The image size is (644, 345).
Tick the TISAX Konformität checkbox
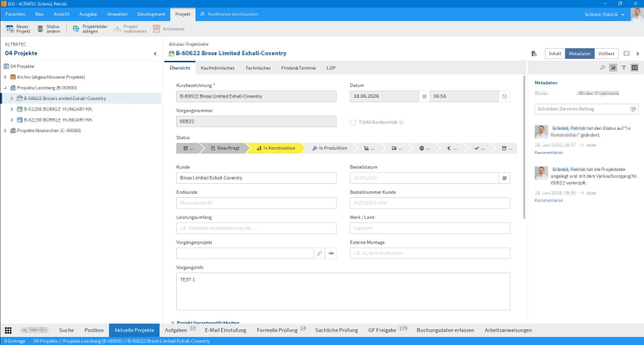353,123
